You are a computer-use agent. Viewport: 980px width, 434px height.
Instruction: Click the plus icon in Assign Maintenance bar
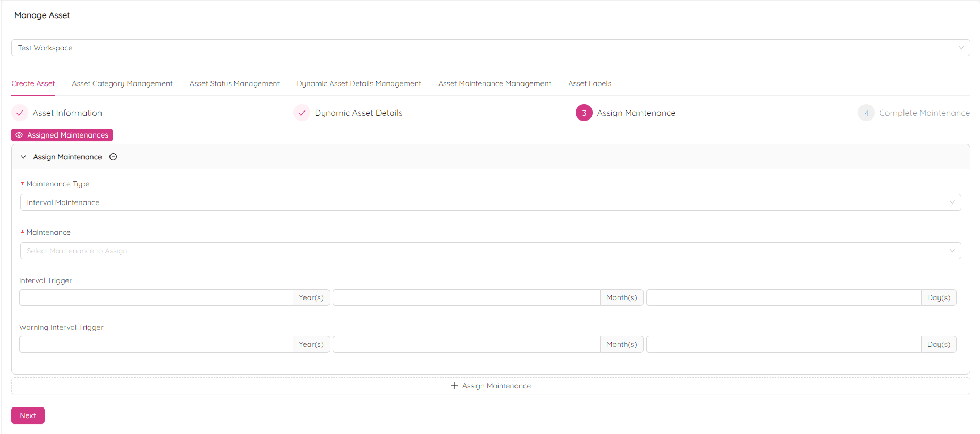coord(454,386)
